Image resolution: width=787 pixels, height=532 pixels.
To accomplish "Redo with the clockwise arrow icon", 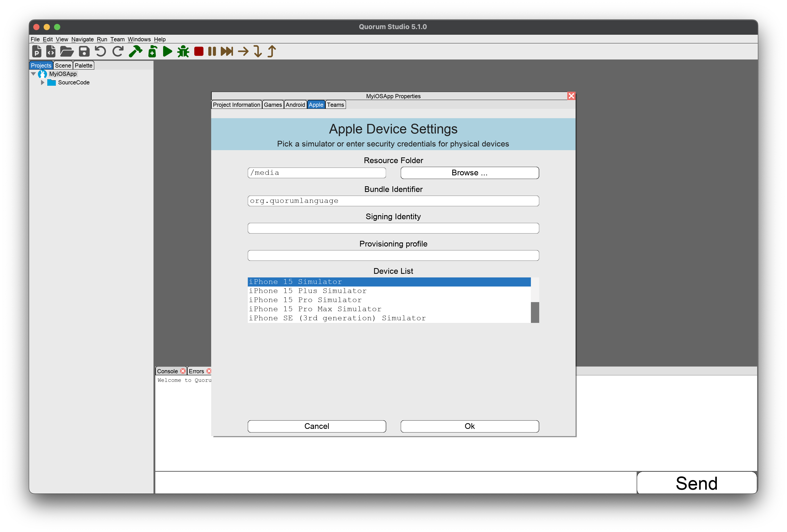I will point(117,51).
